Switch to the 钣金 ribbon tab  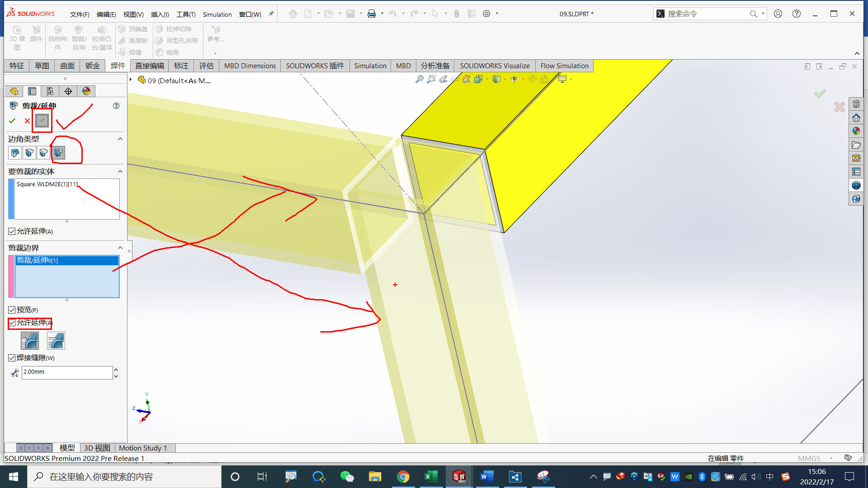92,66
